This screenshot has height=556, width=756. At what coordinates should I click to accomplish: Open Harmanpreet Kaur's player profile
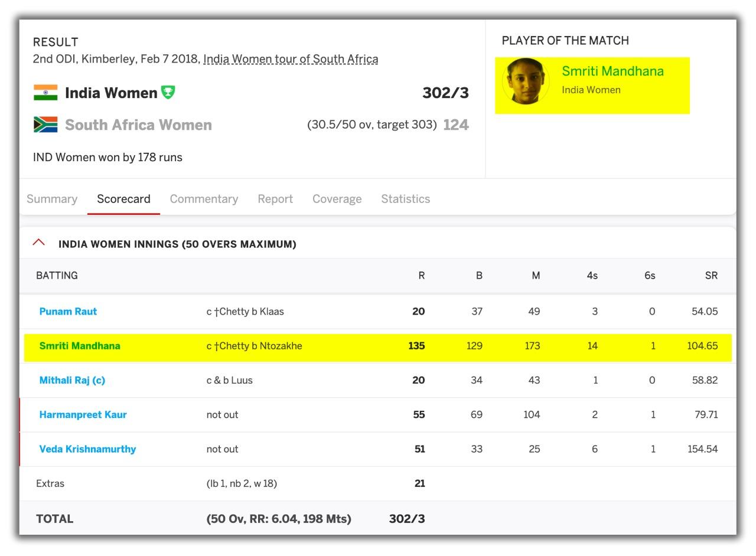(x=83, y=414)
